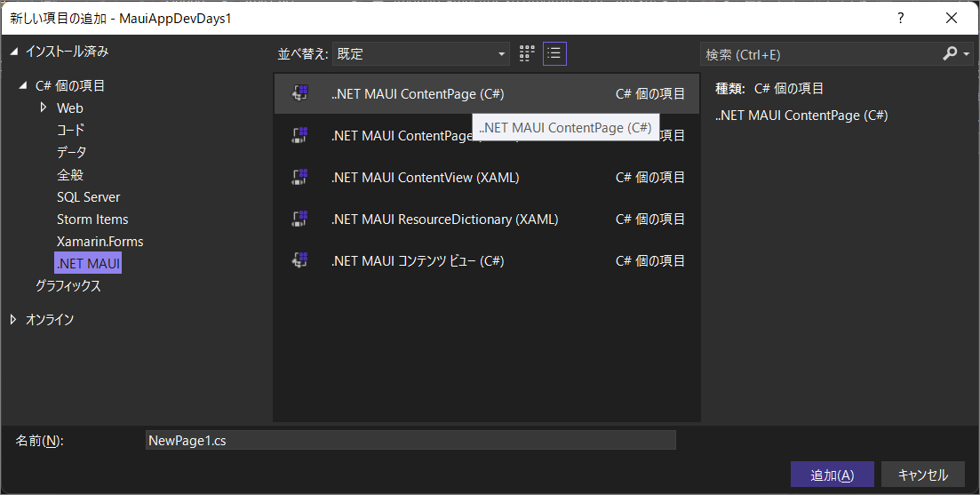
Task: Select the コード category
Action: (x=70, y=130)
